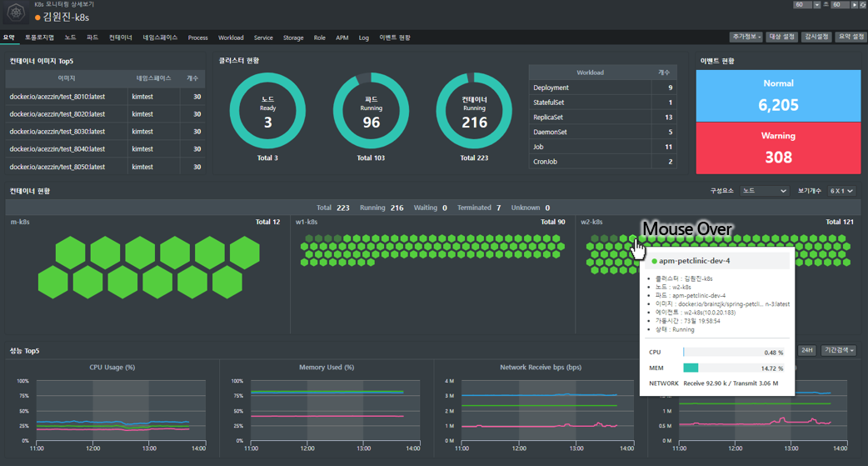Click the MEM 14.72 % usage bar
This screenshot has width=868, height=466.
[734, 368]
